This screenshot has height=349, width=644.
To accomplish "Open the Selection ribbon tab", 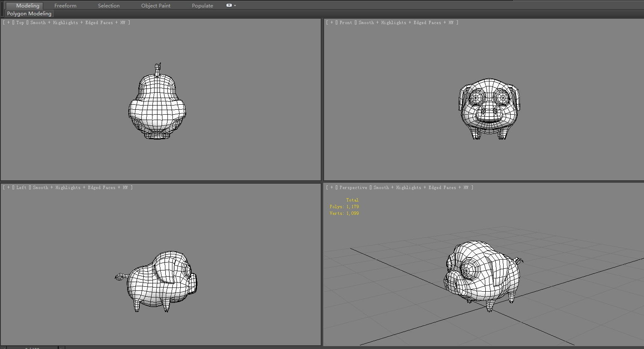I will coord(109,6).
